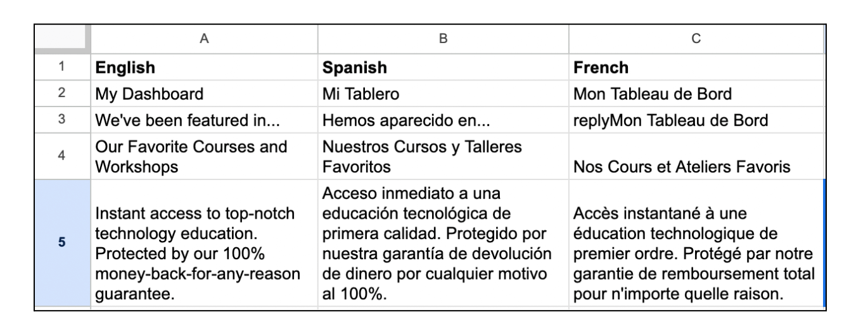Select We've been featured in... cell
The height and width of the screenshot is (336, 868).
[204, 120]
